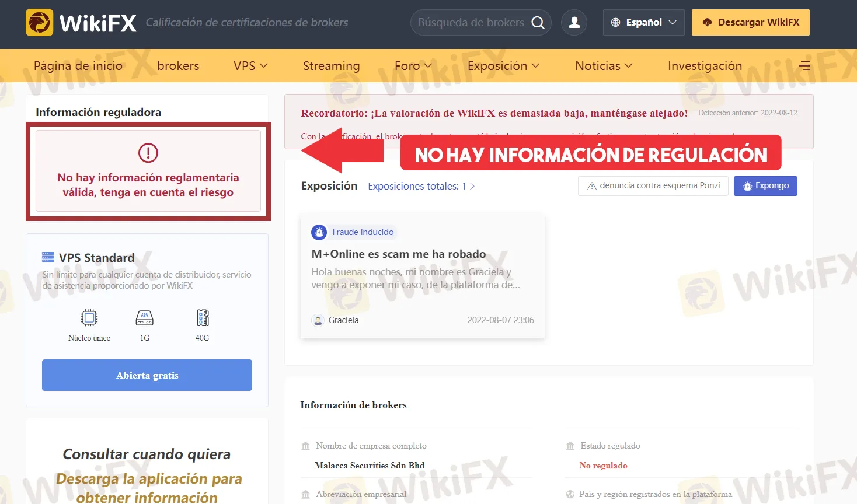Open the user account profile icon
Image resolution: width=857 pixels, height=504 pixels.
pos(574,23)
